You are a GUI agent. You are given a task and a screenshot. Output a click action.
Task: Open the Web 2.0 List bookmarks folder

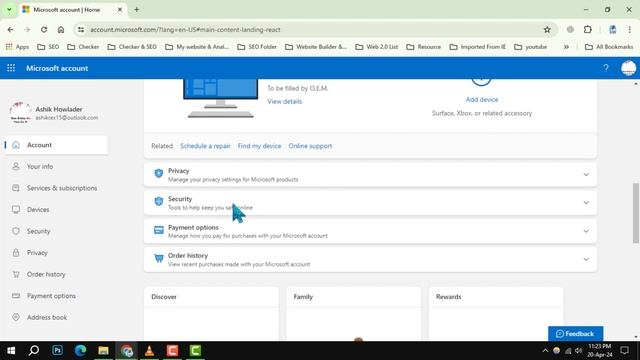tap(377, 47)
